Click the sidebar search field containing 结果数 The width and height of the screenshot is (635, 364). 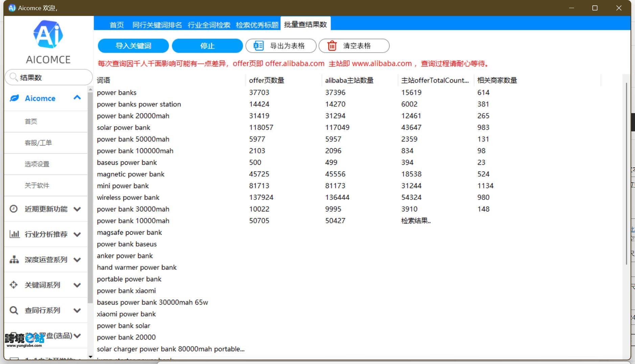[x=49, y=77]
